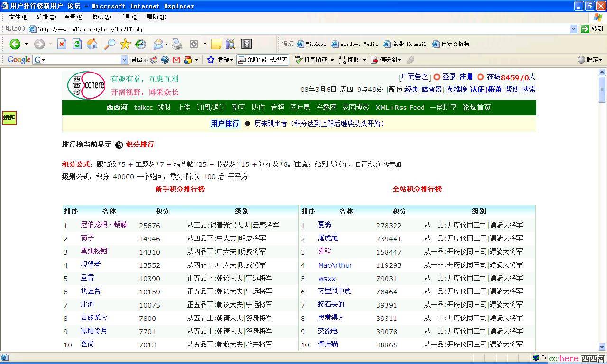Click the 蜻蜓 yellow-green box
Screen dimensions: 607x364
point(9,118)
